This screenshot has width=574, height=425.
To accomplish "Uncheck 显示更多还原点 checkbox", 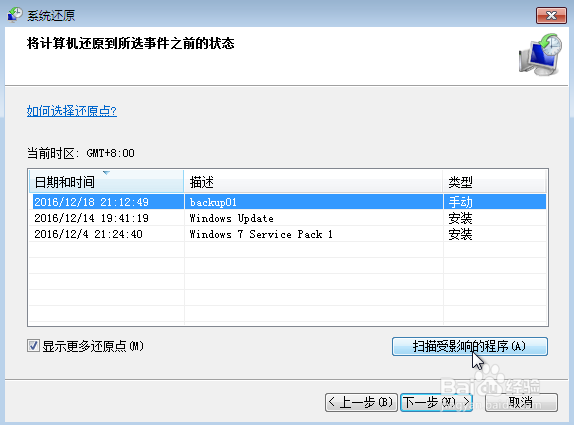I will tap(33, 346).
